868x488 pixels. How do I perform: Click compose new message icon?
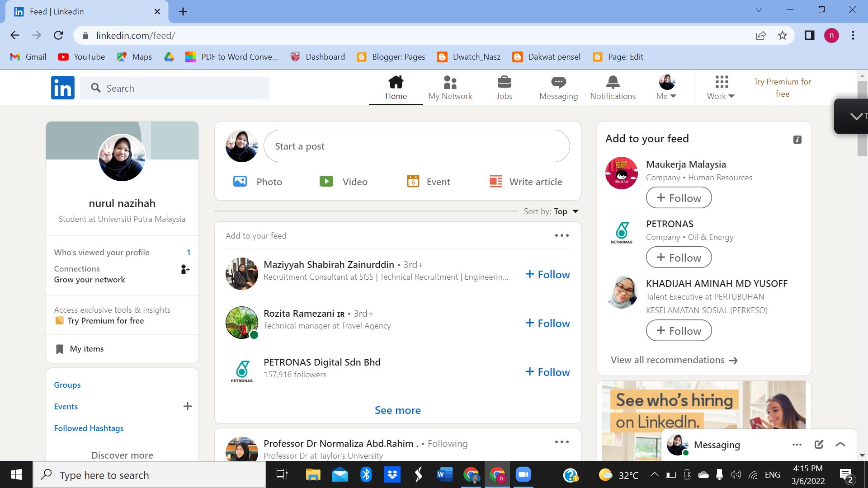coord(819,445)
